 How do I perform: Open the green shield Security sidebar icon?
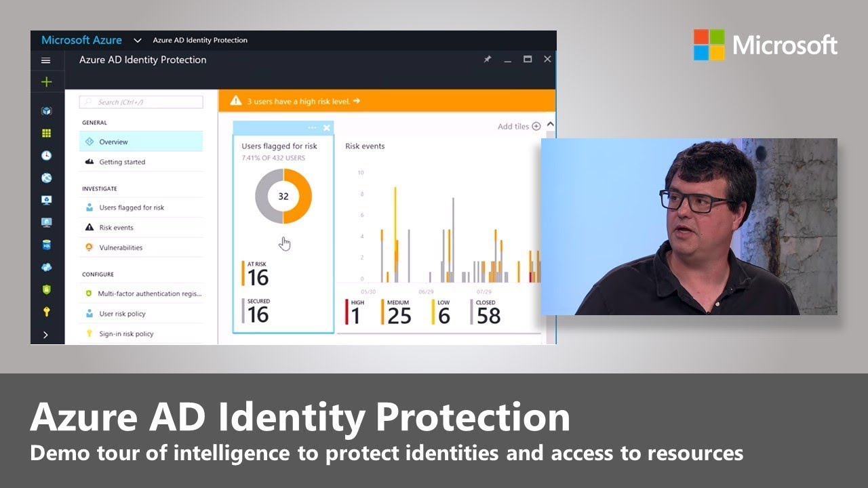click(46, 289)
